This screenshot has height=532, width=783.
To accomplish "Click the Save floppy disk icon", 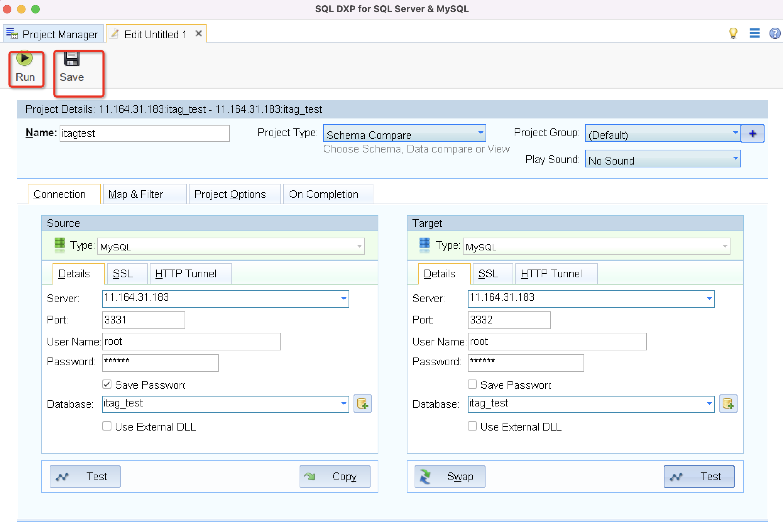I will coord(72,59).
